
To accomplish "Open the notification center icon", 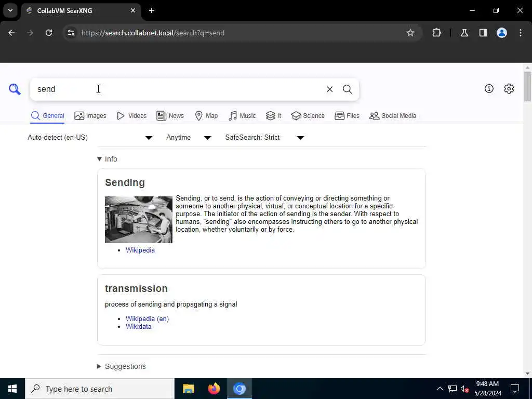I will [x=515, y=389].
